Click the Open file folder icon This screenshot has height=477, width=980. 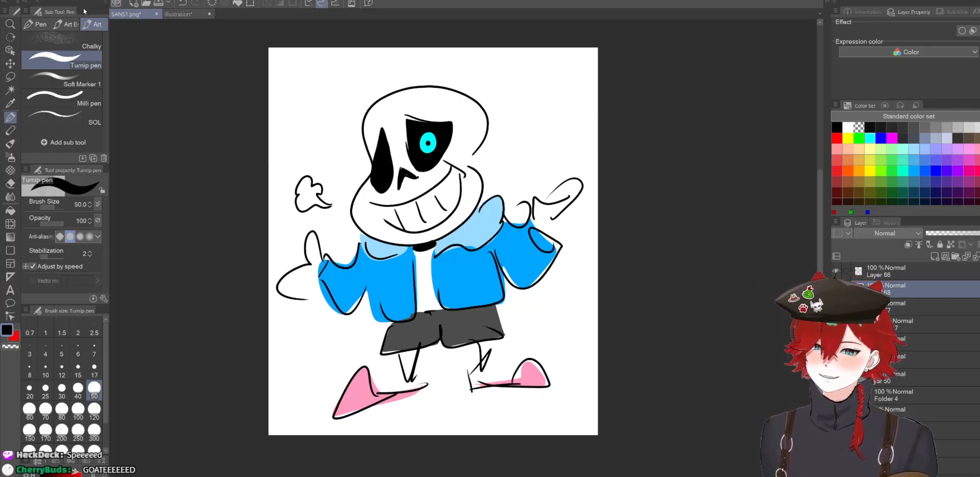tap(146, 3)
